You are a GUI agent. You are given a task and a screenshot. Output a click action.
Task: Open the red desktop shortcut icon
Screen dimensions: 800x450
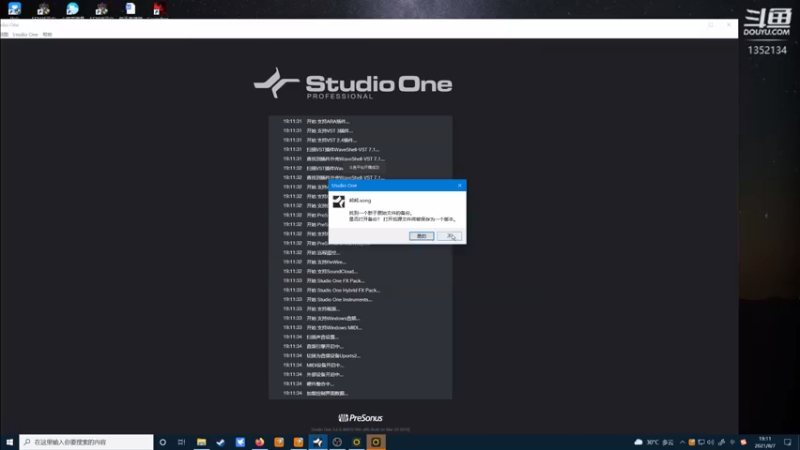click(158, 9)
